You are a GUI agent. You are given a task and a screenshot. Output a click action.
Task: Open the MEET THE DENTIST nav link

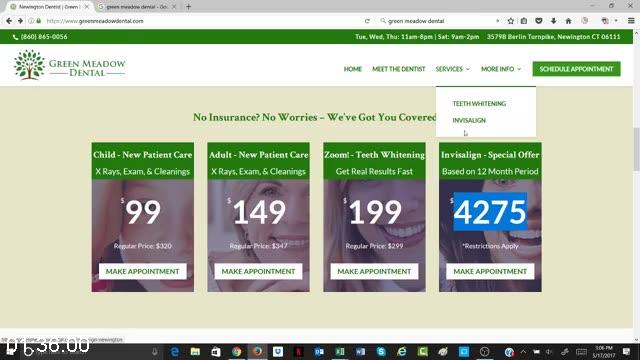click(x=398, y=69)
